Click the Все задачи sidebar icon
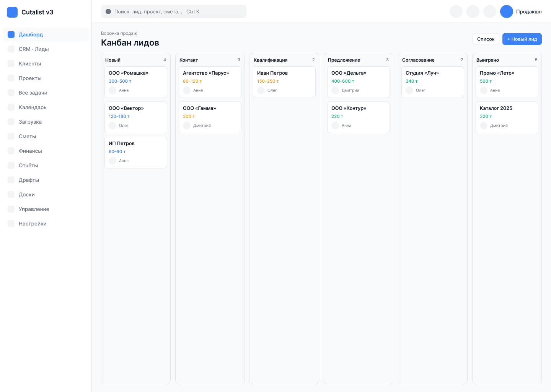The image size is (551, 392). pyautogui.click(x=11, y=93)
